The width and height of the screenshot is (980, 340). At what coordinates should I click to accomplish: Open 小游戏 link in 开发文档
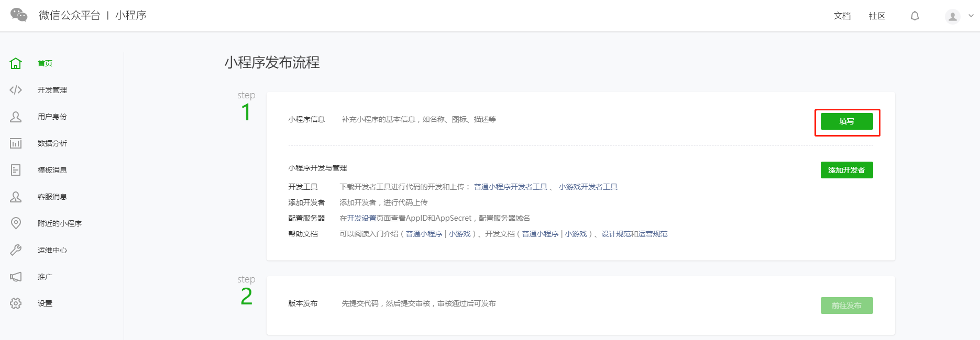tap(576, 234)
